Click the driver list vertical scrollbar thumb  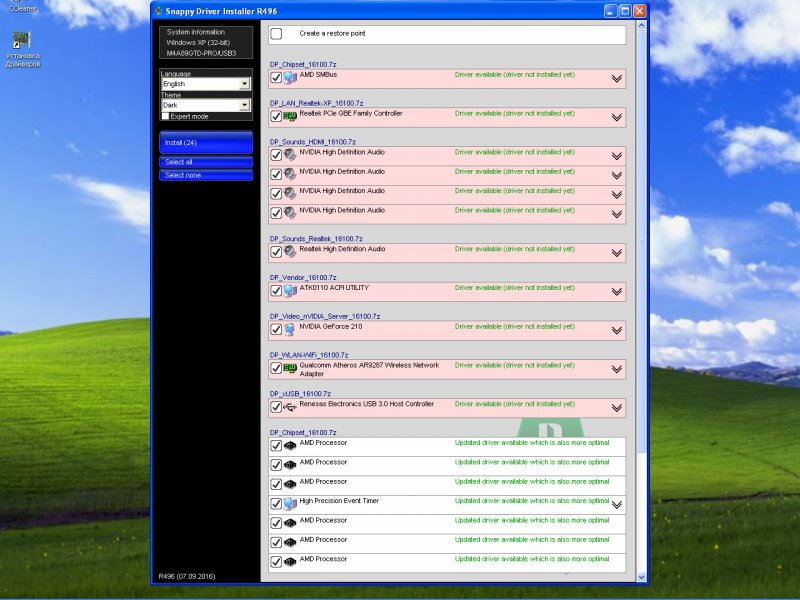pos(641,241)
